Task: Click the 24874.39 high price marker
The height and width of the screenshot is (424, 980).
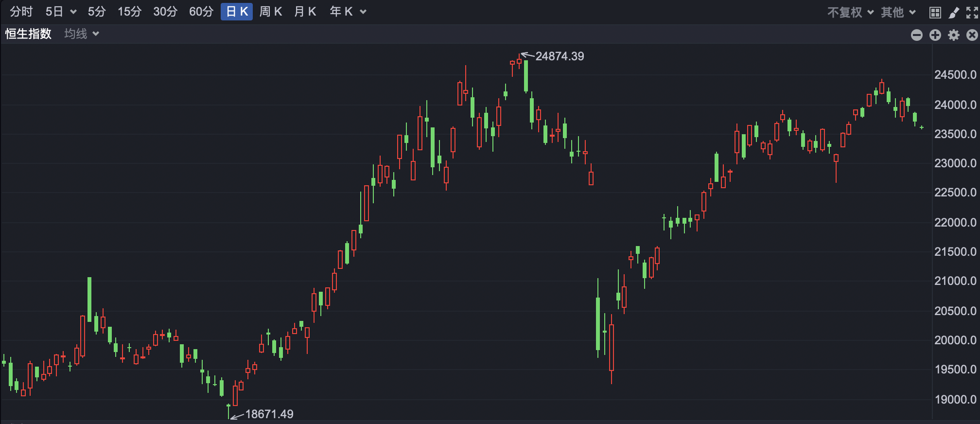Action: [x=560, y=56]
